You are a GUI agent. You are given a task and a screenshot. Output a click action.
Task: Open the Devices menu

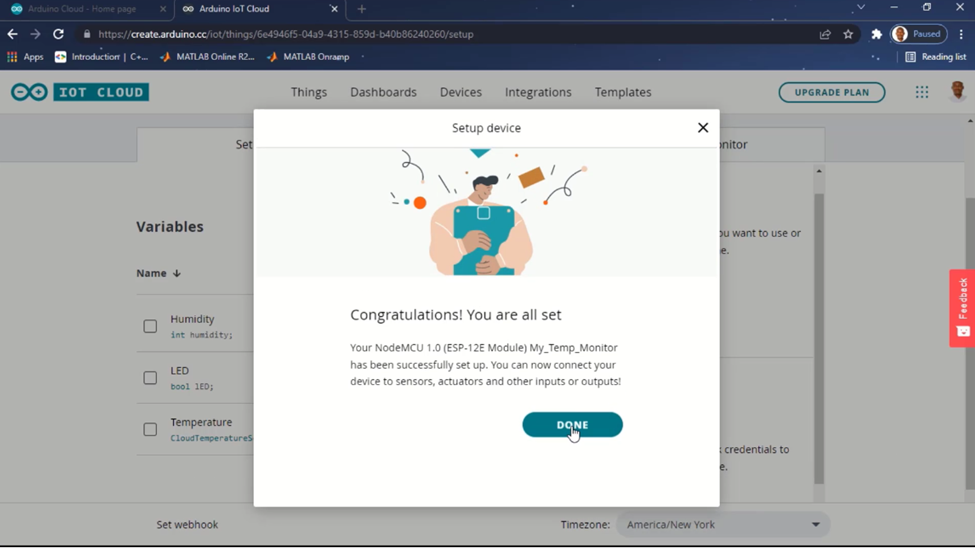point(461,92)
